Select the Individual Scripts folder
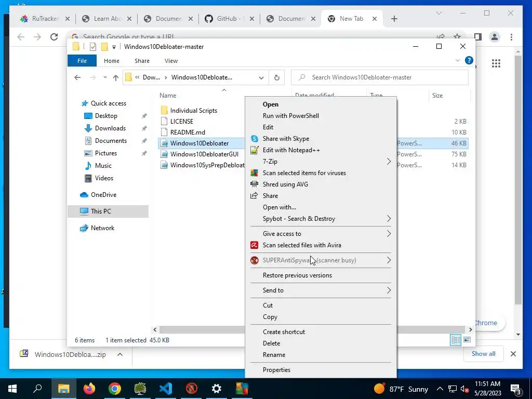The width and height of the screenshot is (532, 399). (193, 111)
